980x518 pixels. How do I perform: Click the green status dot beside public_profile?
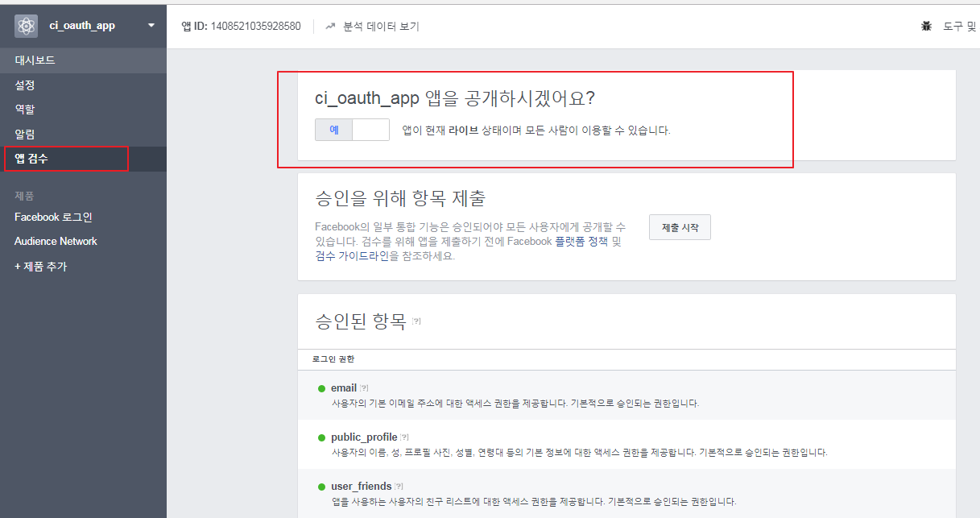click(x=321, y=437)
